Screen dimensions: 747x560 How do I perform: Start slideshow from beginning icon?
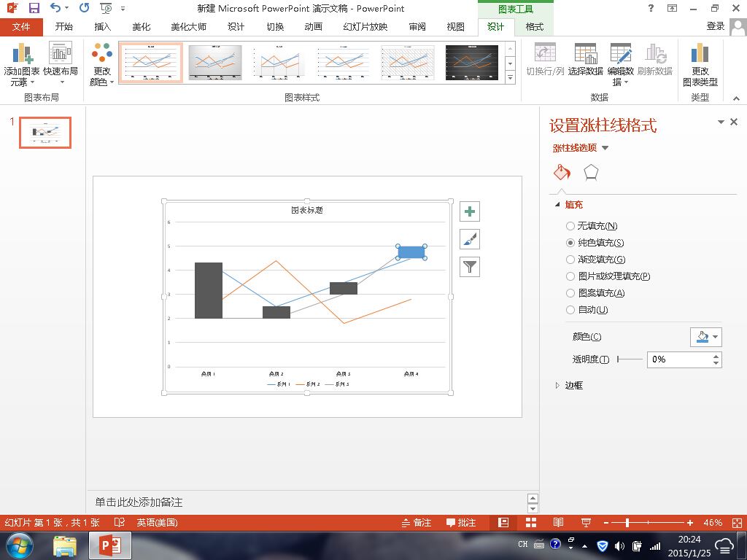(107, 8)
